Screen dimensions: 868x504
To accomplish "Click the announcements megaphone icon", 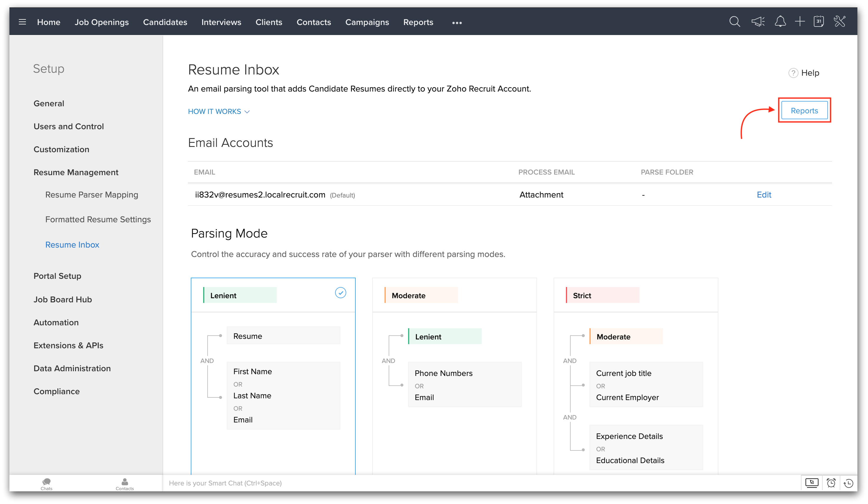I will coord(758,22).
